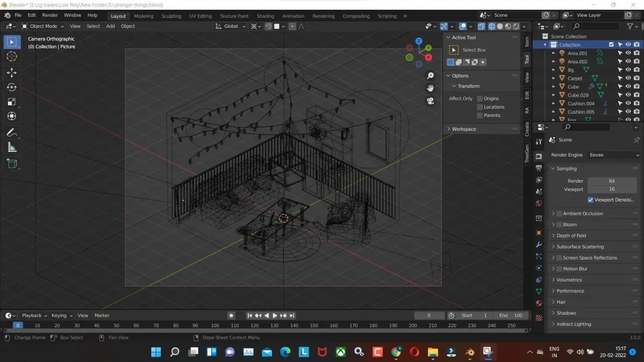Open the Item sidebar tab
Screen dimensions: 644x362
tap(527, 41)
